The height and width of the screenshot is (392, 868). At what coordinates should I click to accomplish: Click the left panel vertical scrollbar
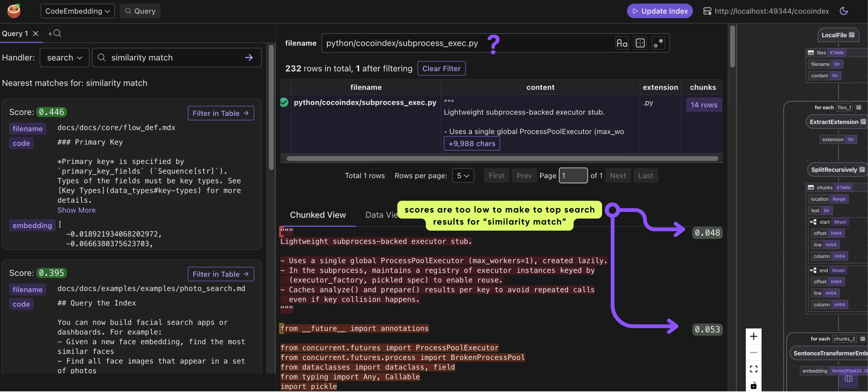271,108
